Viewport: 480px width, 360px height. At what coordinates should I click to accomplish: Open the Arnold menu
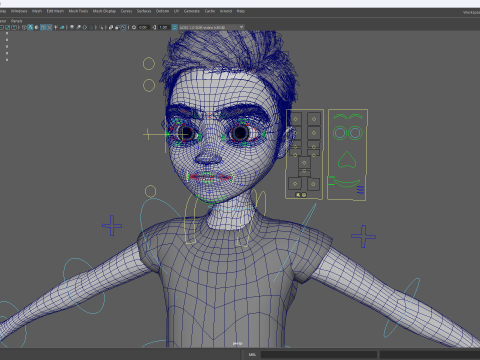[x=226, y=11]
